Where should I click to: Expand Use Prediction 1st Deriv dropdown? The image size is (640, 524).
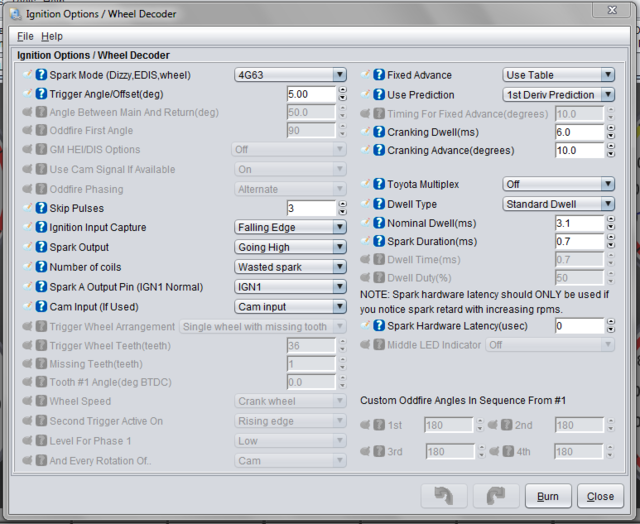pyautogui.click(x=558, y=95)
